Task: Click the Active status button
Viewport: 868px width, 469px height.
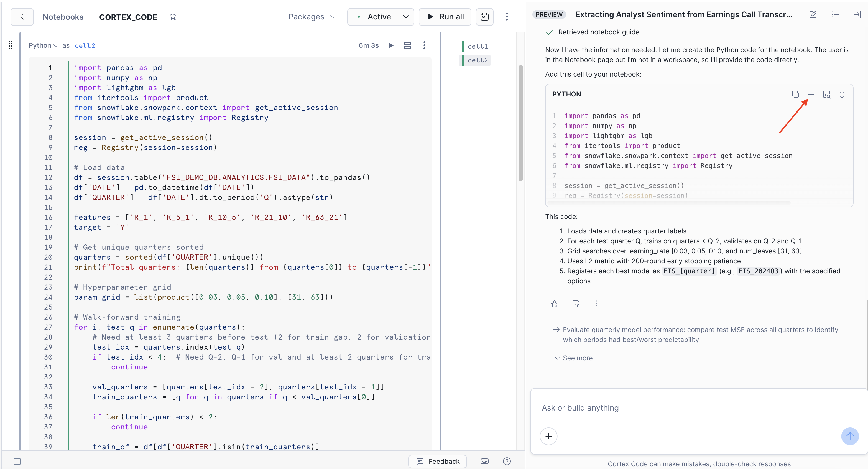Action: point(373,17)
